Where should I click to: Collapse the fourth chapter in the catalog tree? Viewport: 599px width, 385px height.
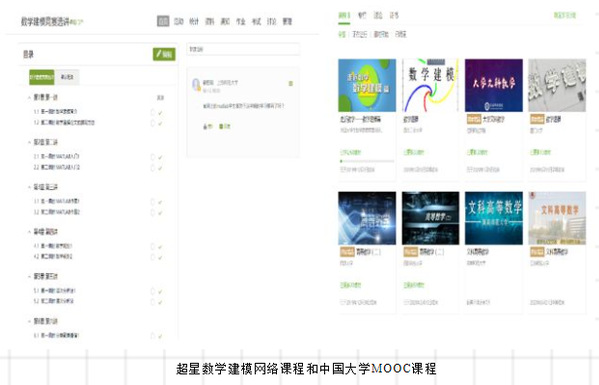(29, 232)
